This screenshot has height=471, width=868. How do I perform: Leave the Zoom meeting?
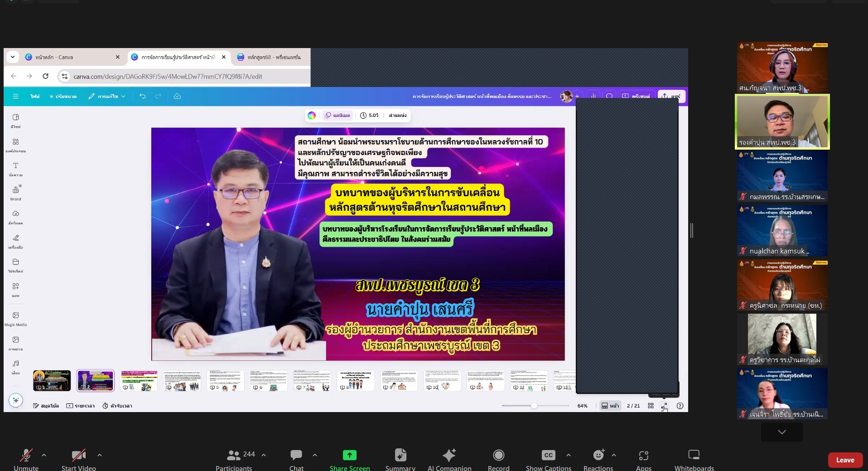coord(845,460)
